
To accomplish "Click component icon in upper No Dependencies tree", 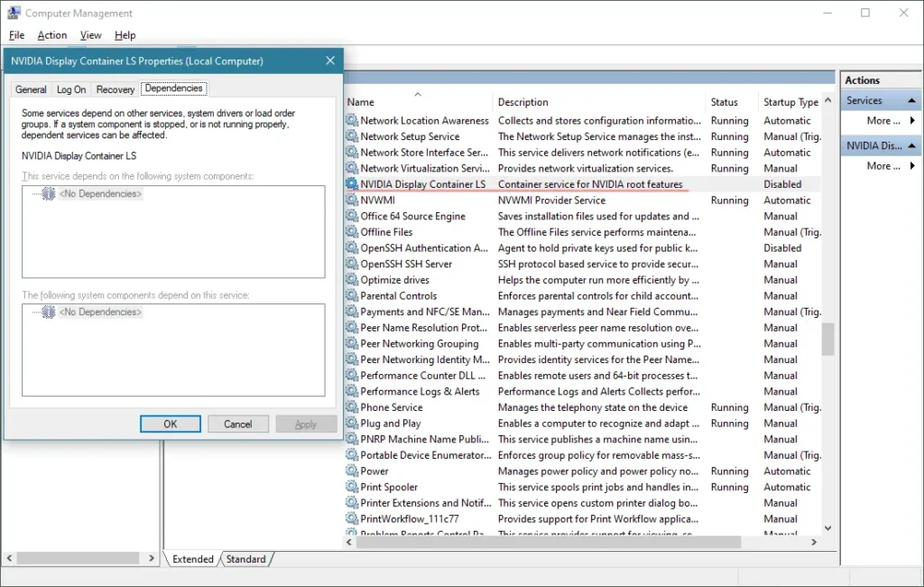I will coord(49,193).
